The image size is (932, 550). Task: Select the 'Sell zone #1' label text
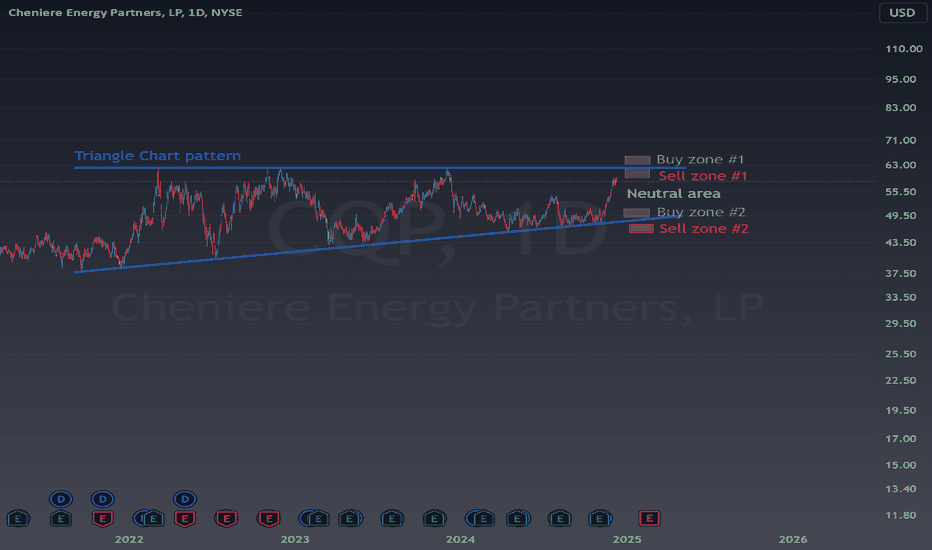tap(703, 175)
